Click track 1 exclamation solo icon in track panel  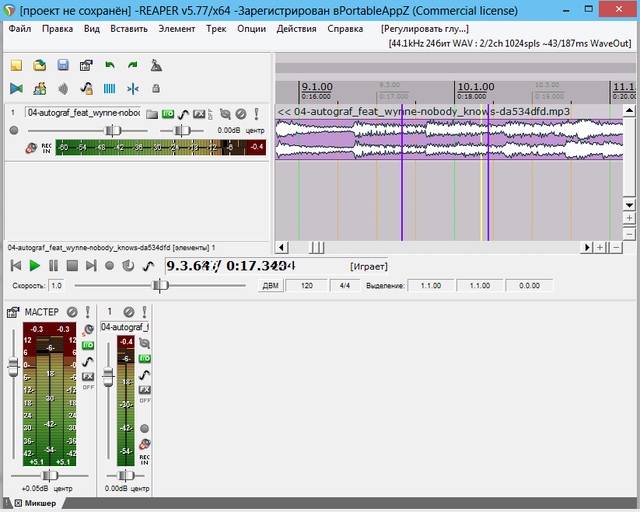(x=256, y=114)
